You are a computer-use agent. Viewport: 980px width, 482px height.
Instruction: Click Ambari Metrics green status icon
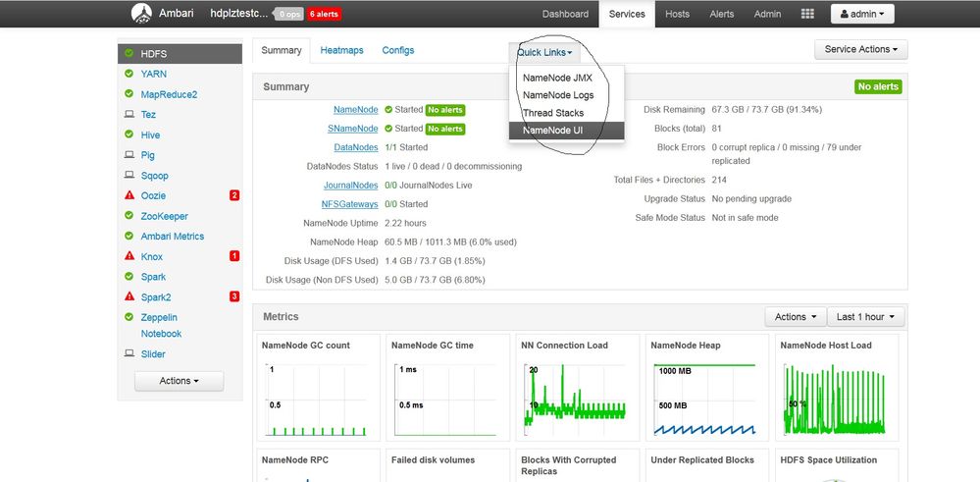(x=129, y=236)
